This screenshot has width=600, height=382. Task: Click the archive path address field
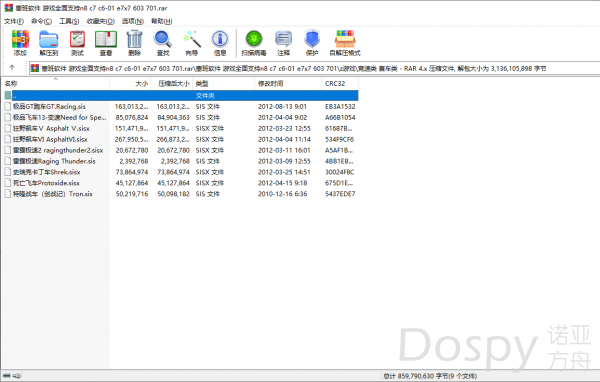point(314,68)
